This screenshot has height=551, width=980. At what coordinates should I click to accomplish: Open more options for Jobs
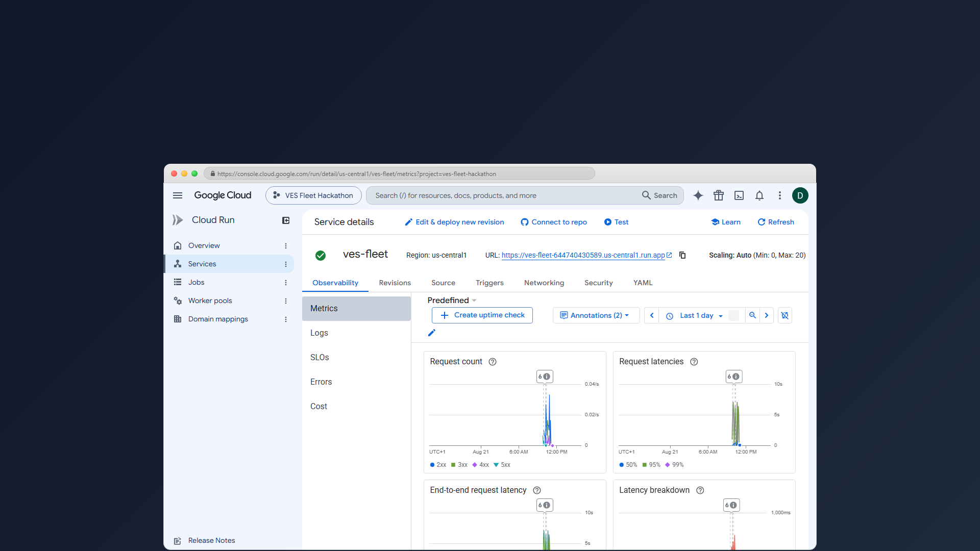click(x=286, y=283)
